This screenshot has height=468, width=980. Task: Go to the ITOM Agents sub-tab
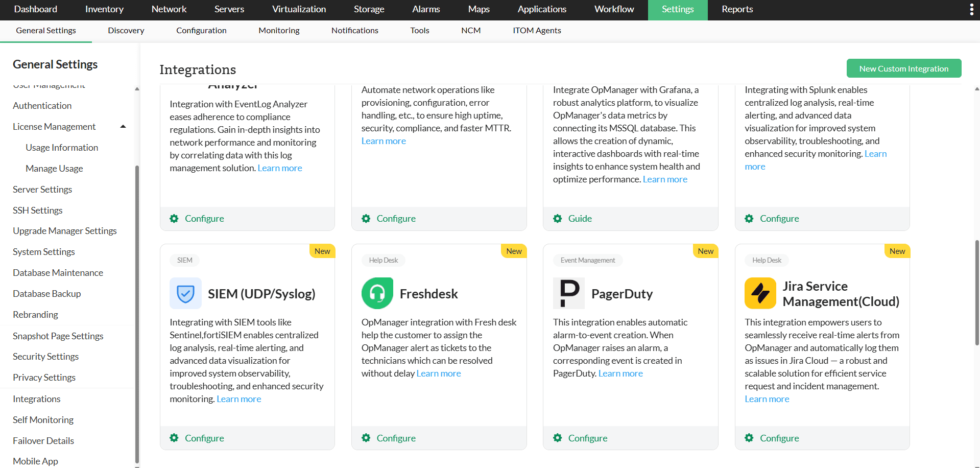click(x=537, y=31)
